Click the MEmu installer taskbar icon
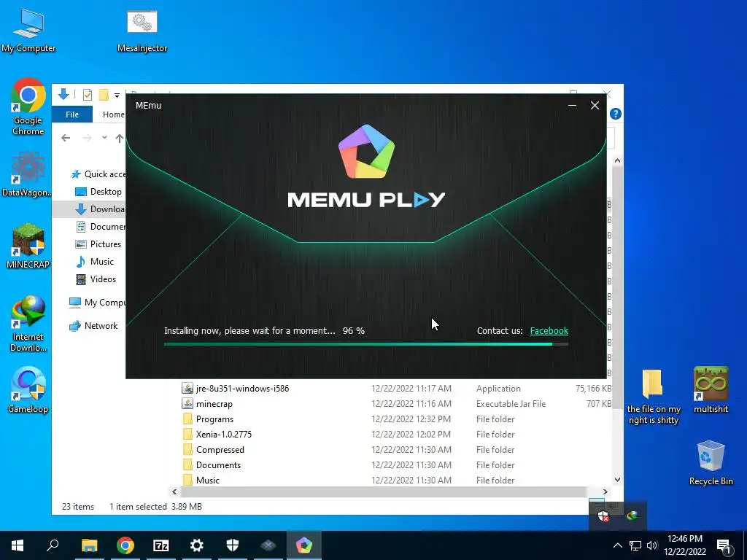Viewport: 747px width, 560px height. (x=304, y=545)
